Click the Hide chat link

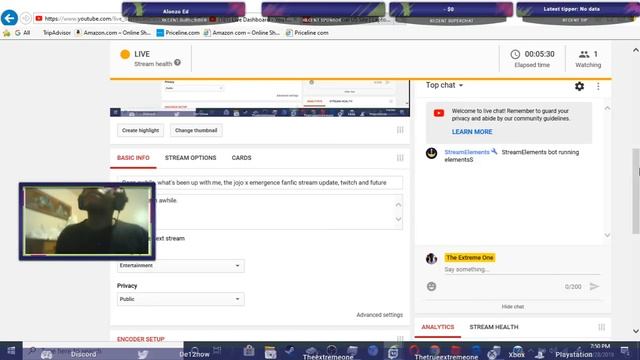513,307
